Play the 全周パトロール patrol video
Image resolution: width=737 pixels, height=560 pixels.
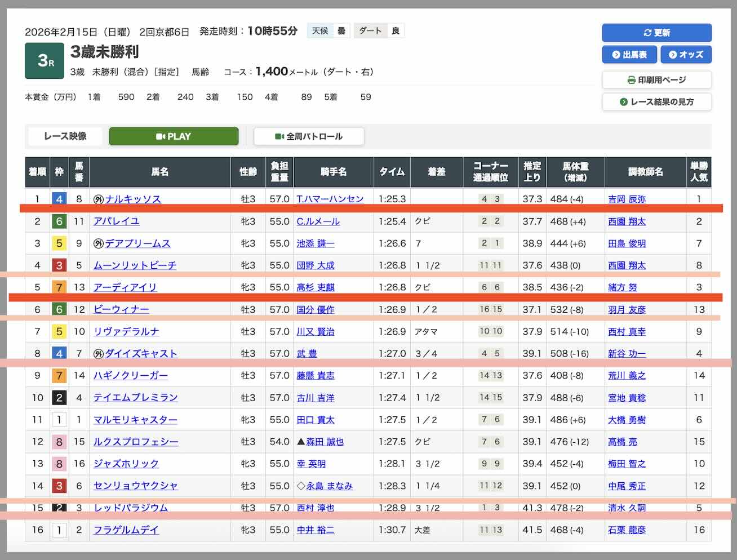[309, 136]
